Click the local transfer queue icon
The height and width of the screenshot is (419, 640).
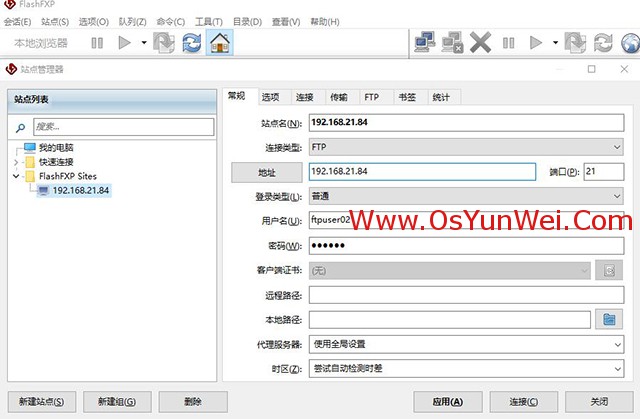[164, 42]
